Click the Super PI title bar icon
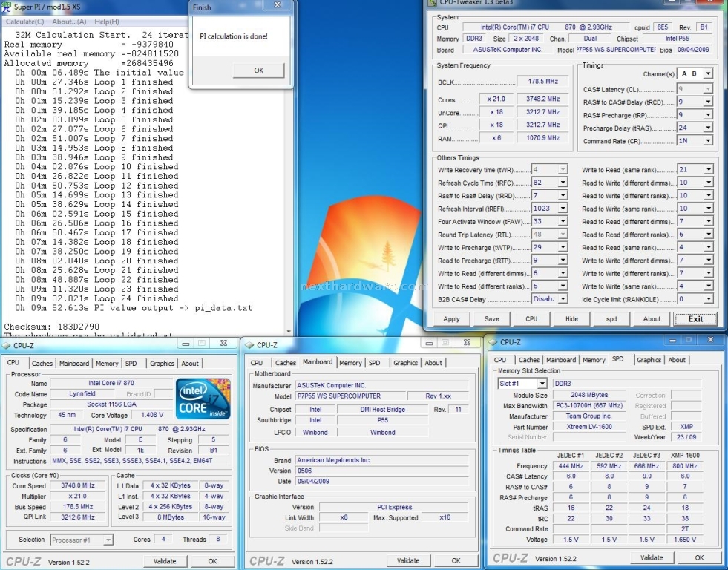 pos(7,7)
